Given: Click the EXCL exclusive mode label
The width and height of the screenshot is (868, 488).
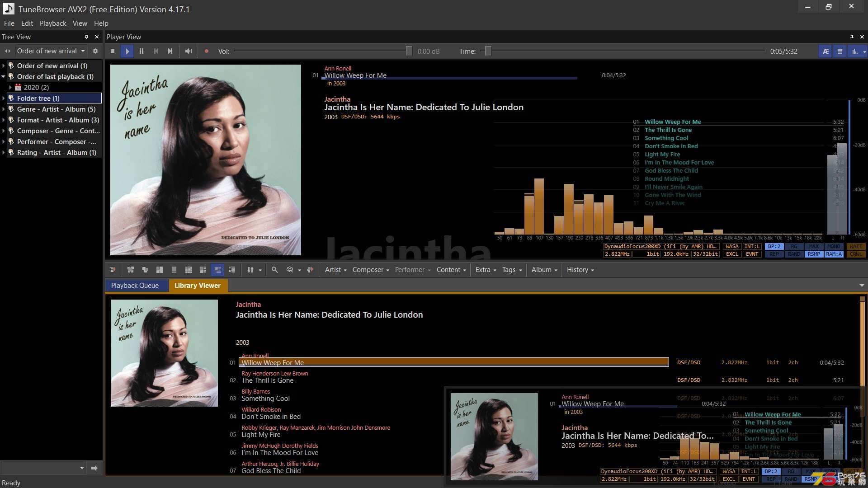Looking at the screenshot, I should (x=732, y=254).
